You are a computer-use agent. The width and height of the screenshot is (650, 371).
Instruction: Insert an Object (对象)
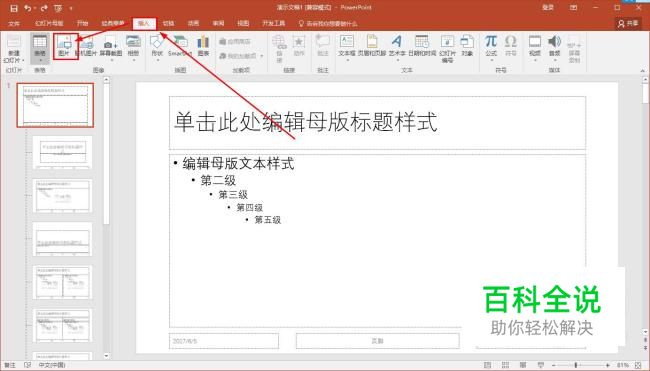(x=467, y=46)
